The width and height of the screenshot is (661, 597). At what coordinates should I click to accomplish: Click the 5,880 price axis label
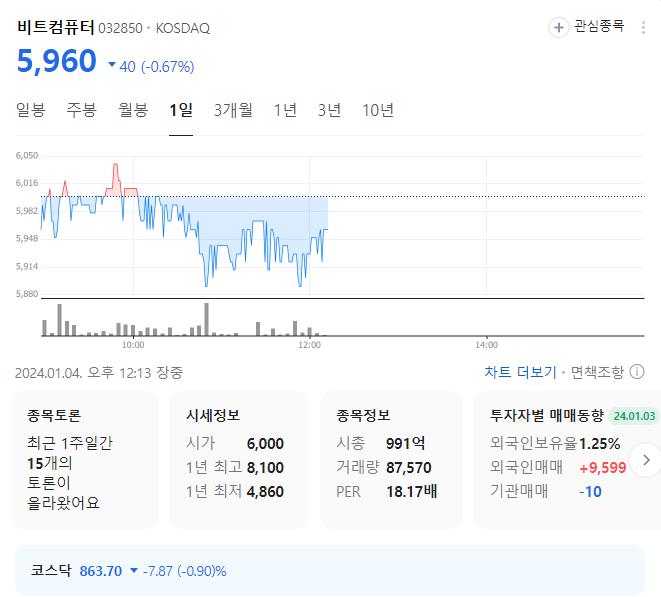click(x=27, y=294)
